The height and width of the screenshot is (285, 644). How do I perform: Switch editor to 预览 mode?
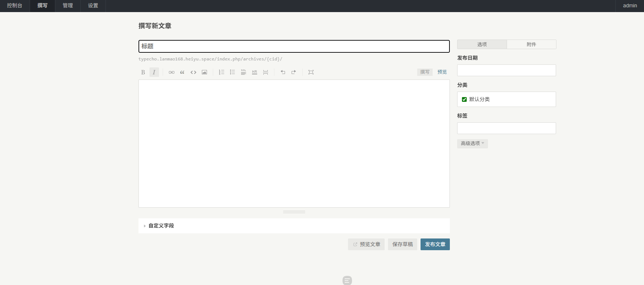click(x=442, y=72)
